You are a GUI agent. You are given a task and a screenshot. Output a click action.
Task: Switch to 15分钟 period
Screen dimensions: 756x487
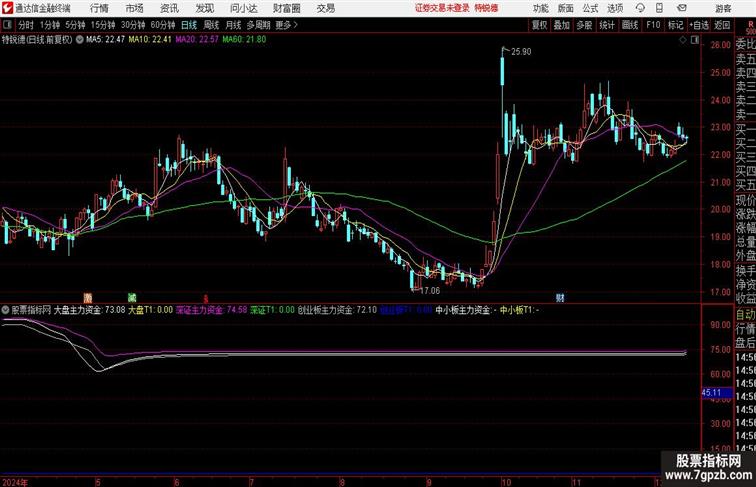pyautogui.click(x=103, y=25)
